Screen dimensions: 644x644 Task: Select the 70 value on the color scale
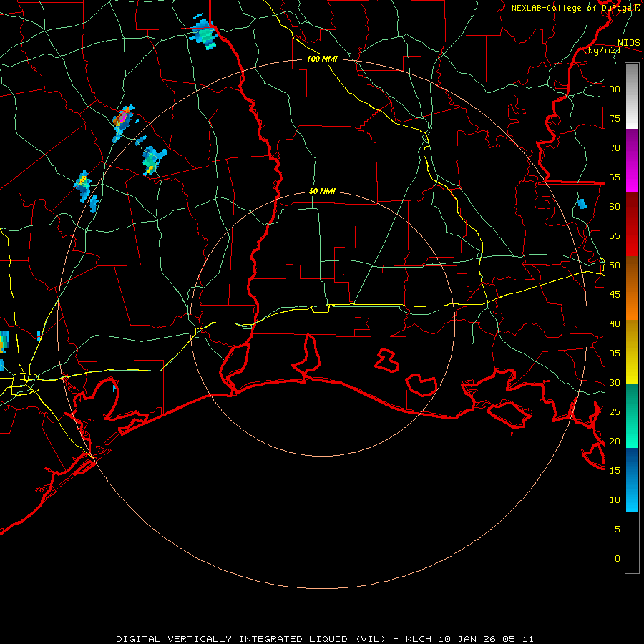pos(615,148)
